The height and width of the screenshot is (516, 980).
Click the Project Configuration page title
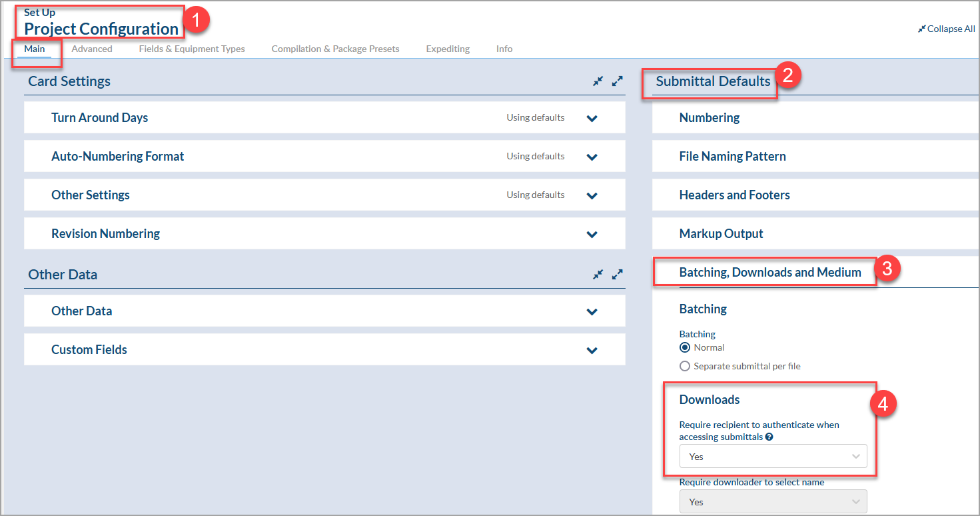[101, 29]
